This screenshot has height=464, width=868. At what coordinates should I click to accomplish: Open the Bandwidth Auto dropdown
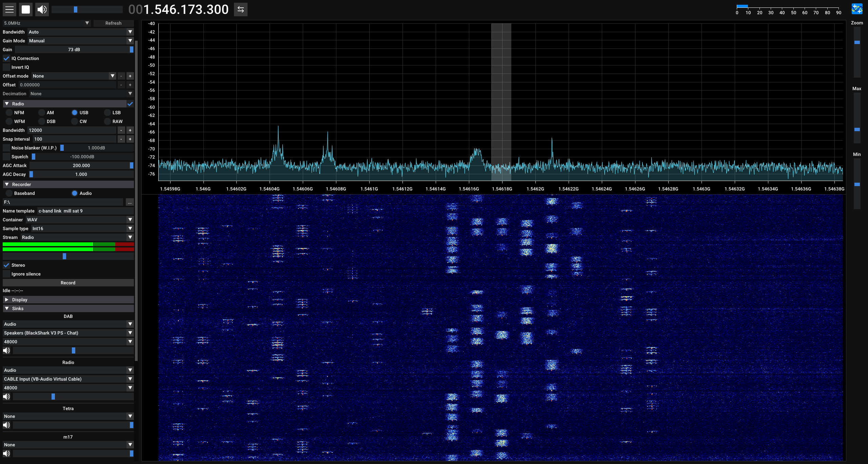(81, 32)
